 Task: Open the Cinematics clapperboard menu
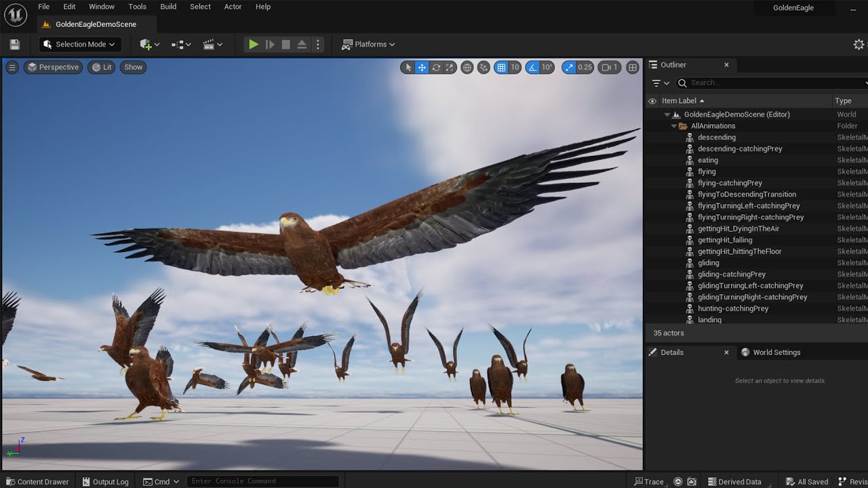[213, 45]
